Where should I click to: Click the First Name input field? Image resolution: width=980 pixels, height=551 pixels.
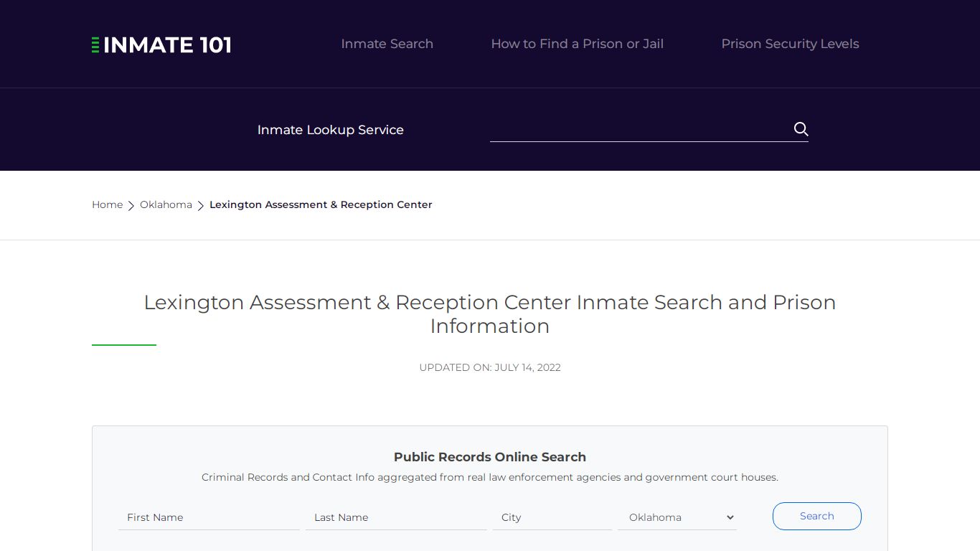click(209, 517)
